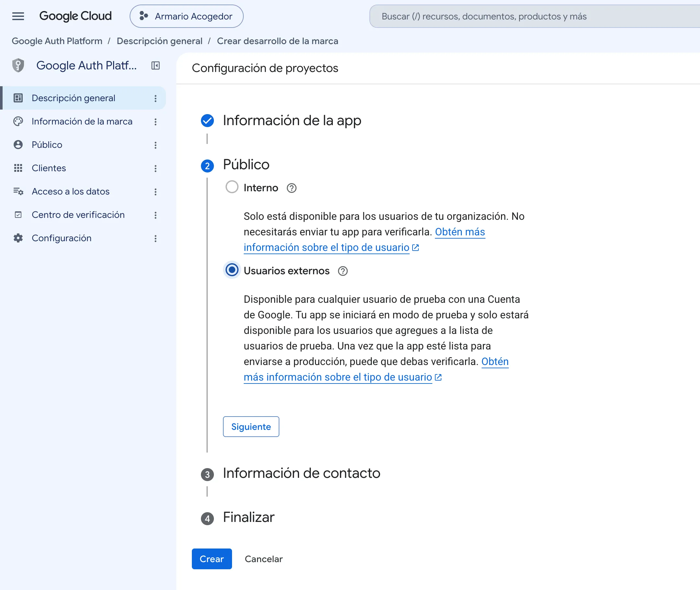Open more options for Centro de verificación
This screenshot has height=590, width=700.
(x=156, y=215)
